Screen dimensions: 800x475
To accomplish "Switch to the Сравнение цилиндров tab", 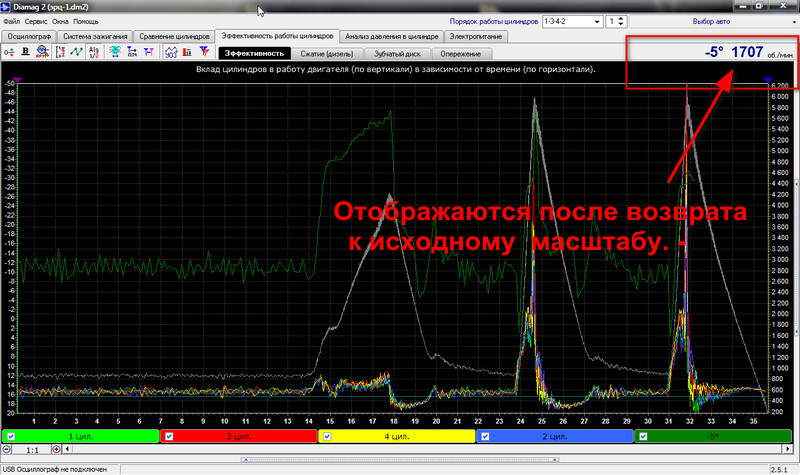I will tap(174, 37).
